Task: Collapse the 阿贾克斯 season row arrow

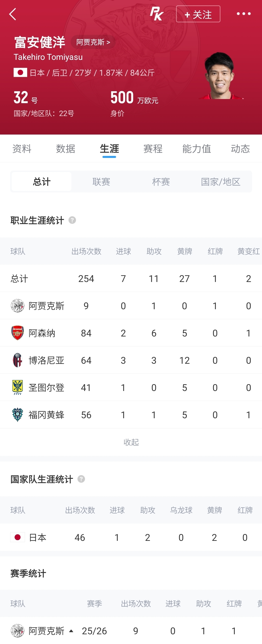Action: 71,631
